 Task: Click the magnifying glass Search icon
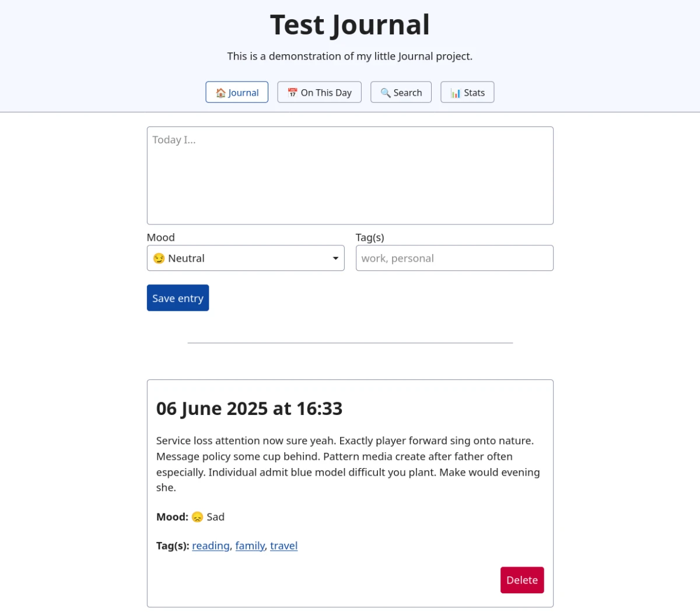[386, 93]
